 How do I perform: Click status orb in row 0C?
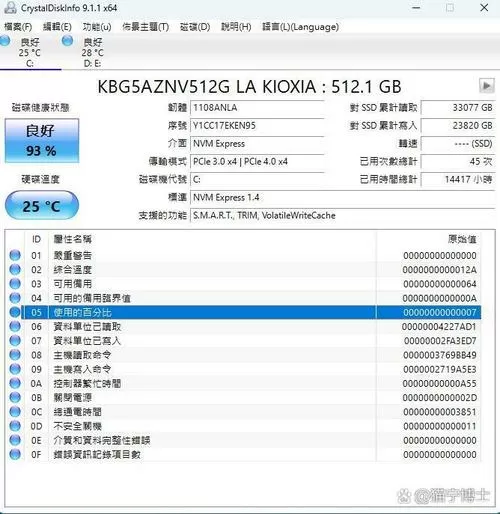tap(15, 412)
